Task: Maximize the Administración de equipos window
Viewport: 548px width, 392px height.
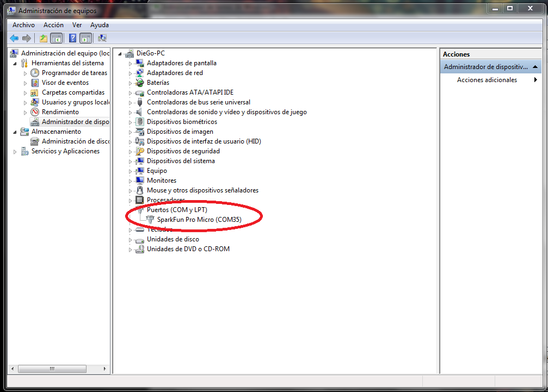Action: 510,8
